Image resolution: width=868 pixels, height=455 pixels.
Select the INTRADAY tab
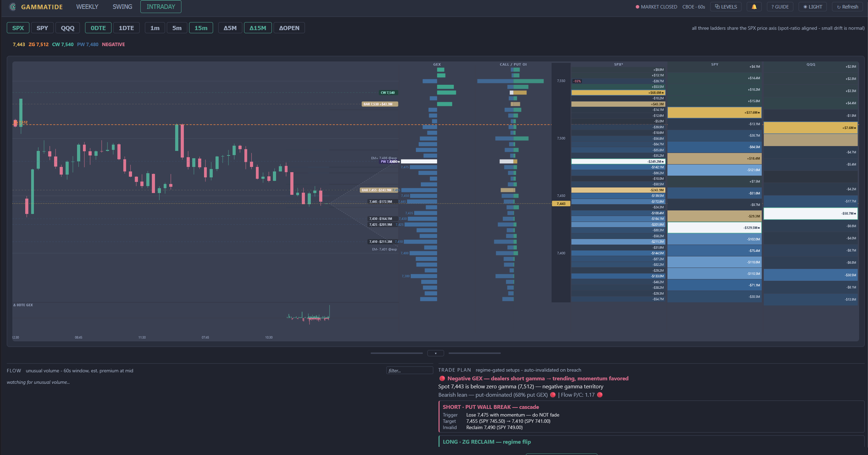coord(161,7)
